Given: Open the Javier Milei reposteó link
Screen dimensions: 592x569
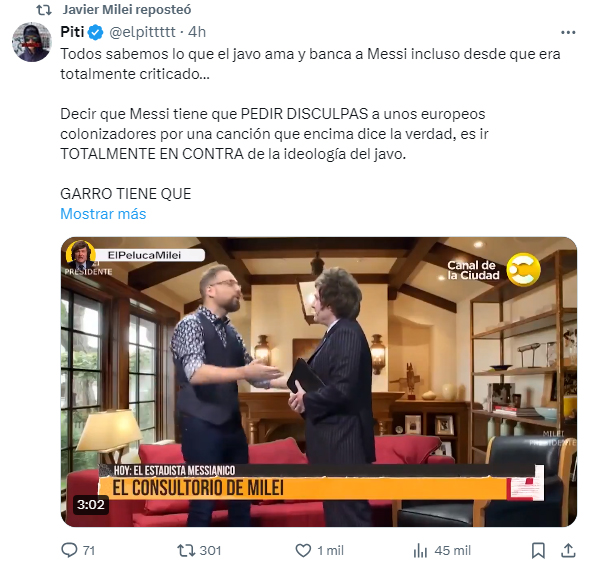Looking at the screenshot, I should tap(127, 9).
